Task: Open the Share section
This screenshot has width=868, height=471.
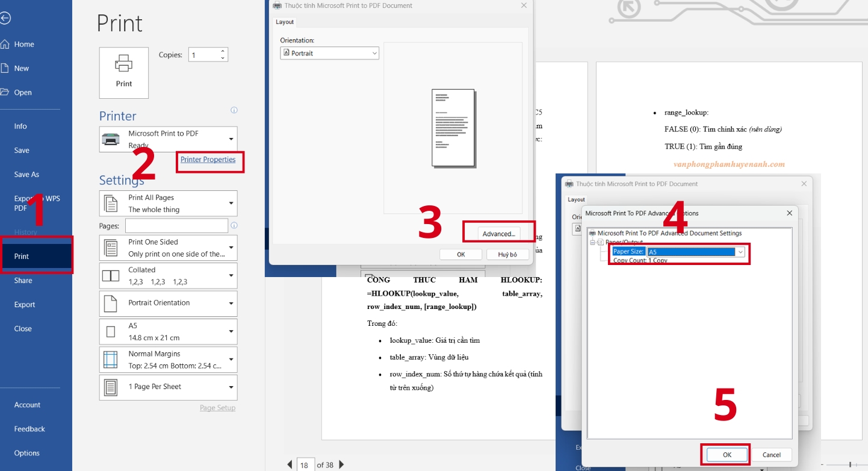Action: pyautogui.click(x=23, y=280)
